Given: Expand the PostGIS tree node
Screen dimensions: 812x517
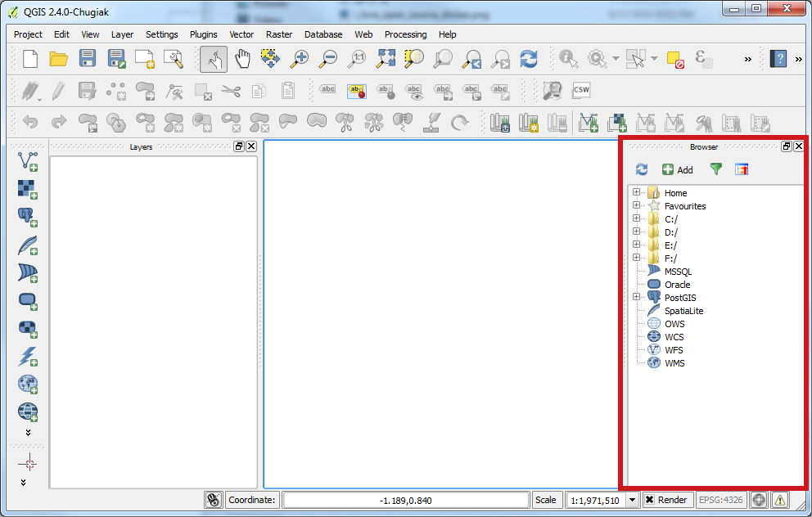Looking at the screenshot, I should click(x=636, y=298).
